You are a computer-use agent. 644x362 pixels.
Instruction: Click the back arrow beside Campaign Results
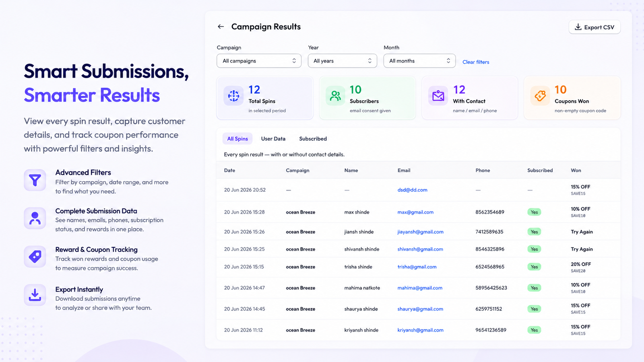click(221, 27)
